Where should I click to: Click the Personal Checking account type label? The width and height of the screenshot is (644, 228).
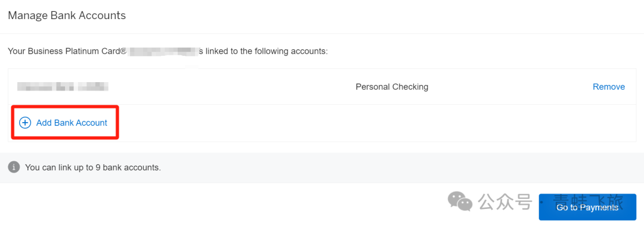(392, 86)
